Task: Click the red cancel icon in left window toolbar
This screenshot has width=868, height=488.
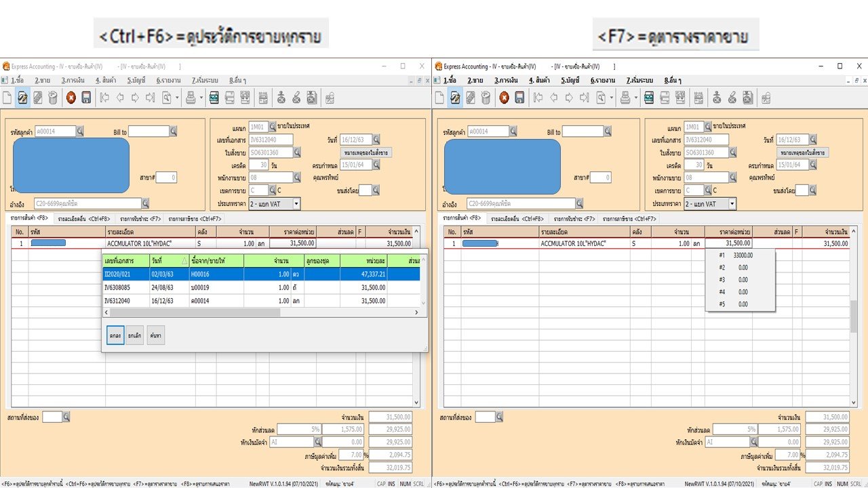Action: (71, 98)
